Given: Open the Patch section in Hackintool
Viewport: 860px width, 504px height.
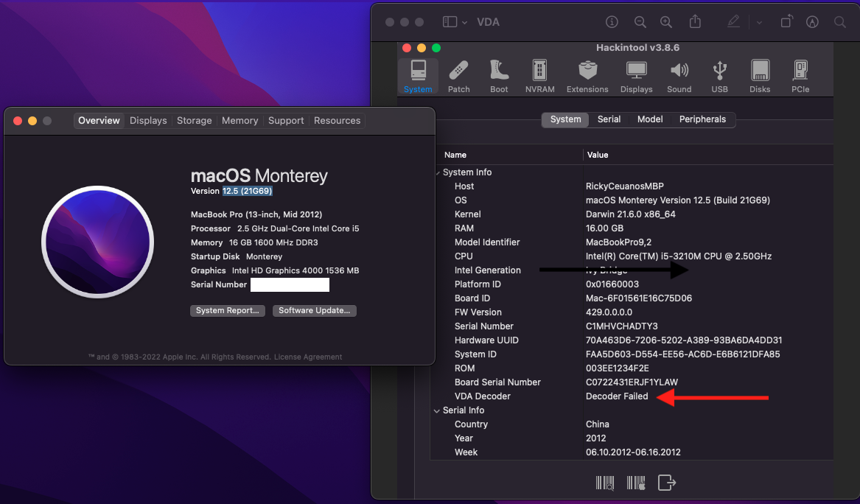Looking at the screenshot, I should [458, 76].
